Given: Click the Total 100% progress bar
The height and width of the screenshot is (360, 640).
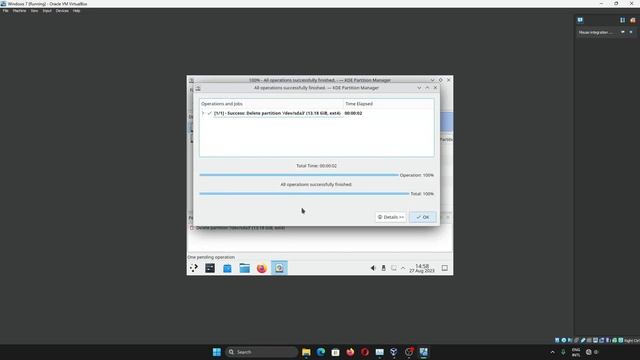Looking at the screenshot, I should [304, 194].
